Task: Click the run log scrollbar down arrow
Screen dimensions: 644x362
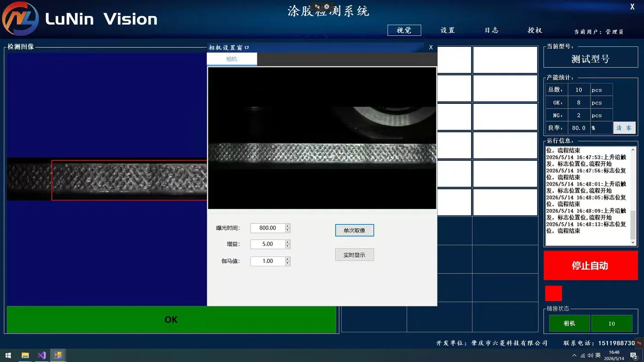Action: (x=633, y=242)
